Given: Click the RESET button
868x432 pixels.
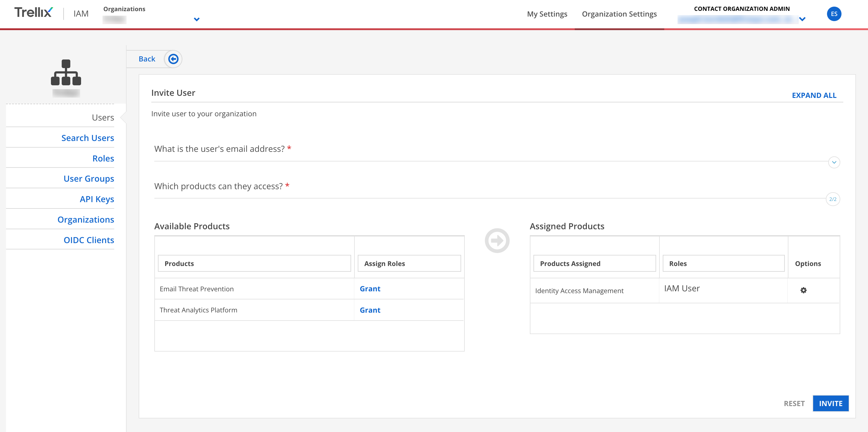Looking at the screenshot, I should pyautogui.click(x=794, y=403).
